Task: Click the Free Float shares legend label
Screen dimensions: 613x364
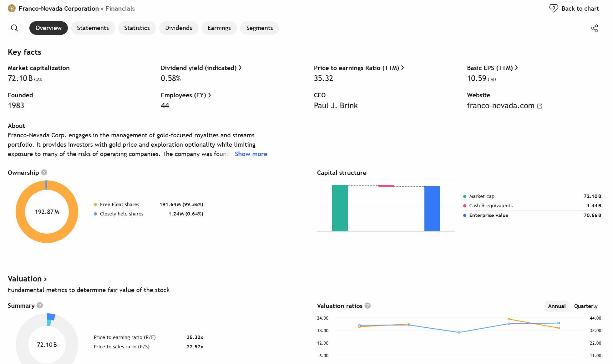Action: click(x=119, y=205)
